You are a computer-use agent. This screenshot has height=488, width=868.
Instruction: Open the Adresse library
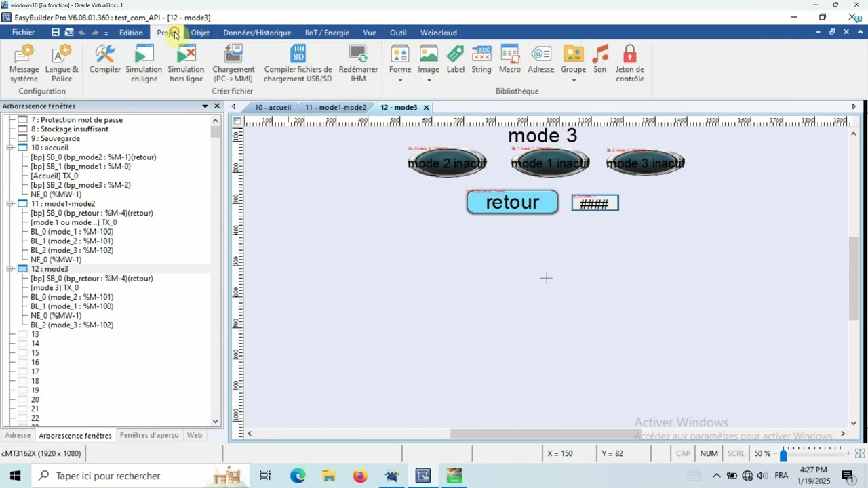click(541, 60)
